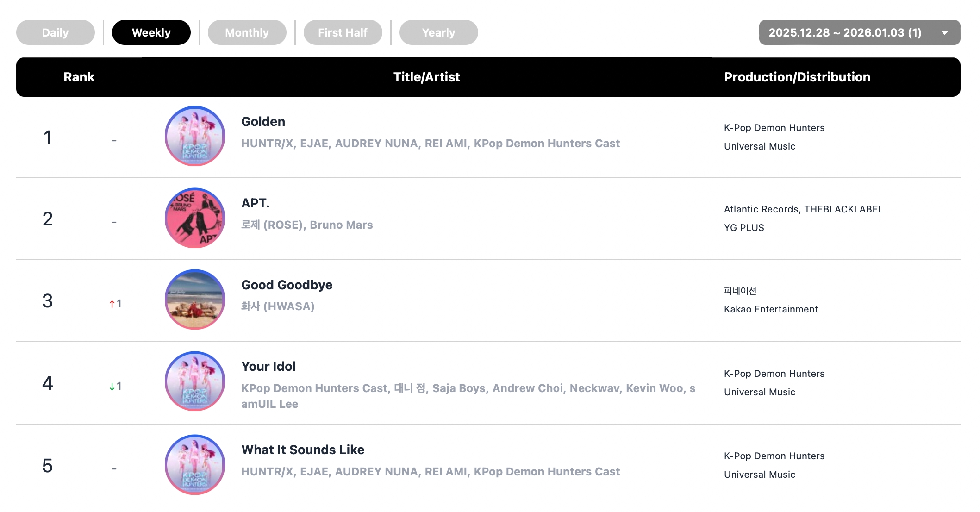Open the song title Golden
Image resolution: width=980 pixels, height=512 pixels.
(263, 122)
